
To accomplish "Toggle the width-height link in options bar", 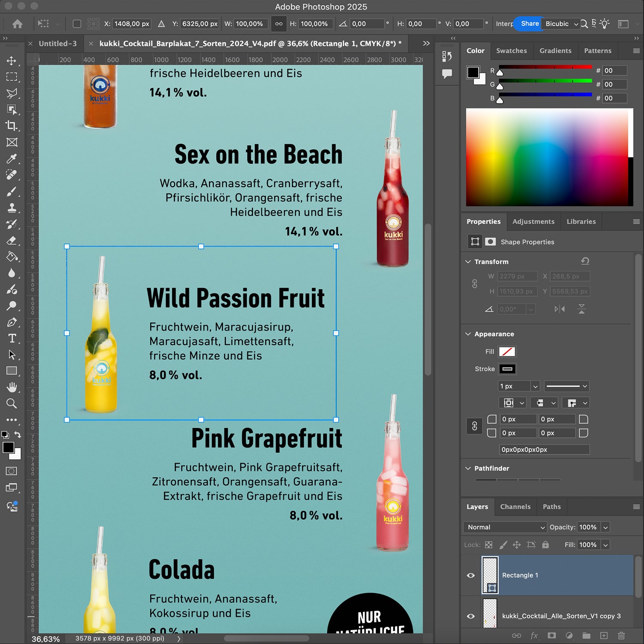I will point(279,24).
